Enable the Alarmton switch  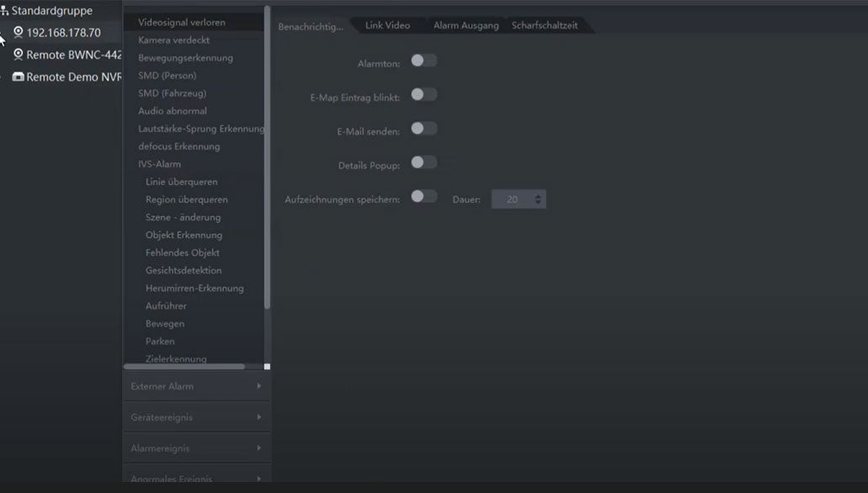click(x=423, y=61)
